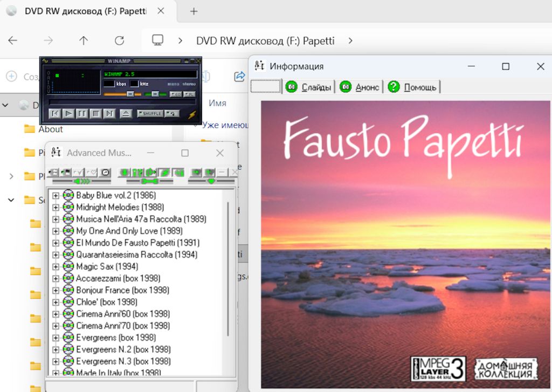Image resolution: width=552 pixels, height=392 pixels.
Task: Click the orange Winamp volume slider
Action: (122, 94)
